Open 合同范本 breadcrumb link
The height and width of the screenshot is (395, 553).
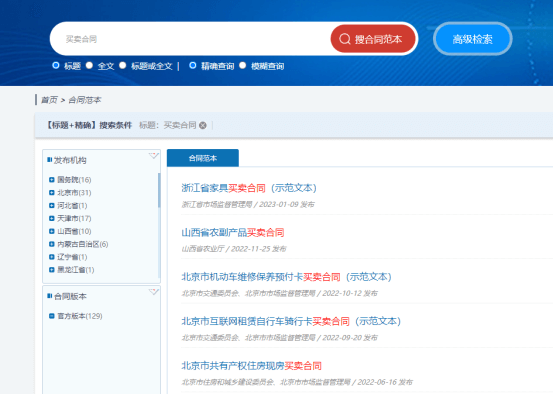85,100
